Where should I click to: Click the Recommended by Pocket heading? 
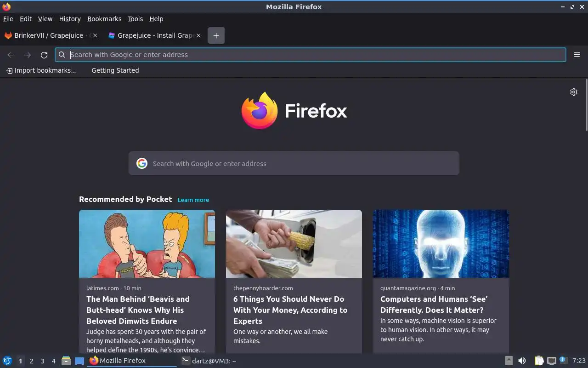125,199
